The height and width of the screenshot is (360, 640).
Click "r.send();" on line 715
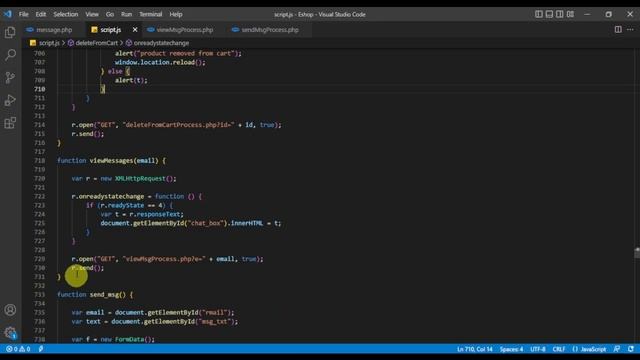[x=88, y=134]
